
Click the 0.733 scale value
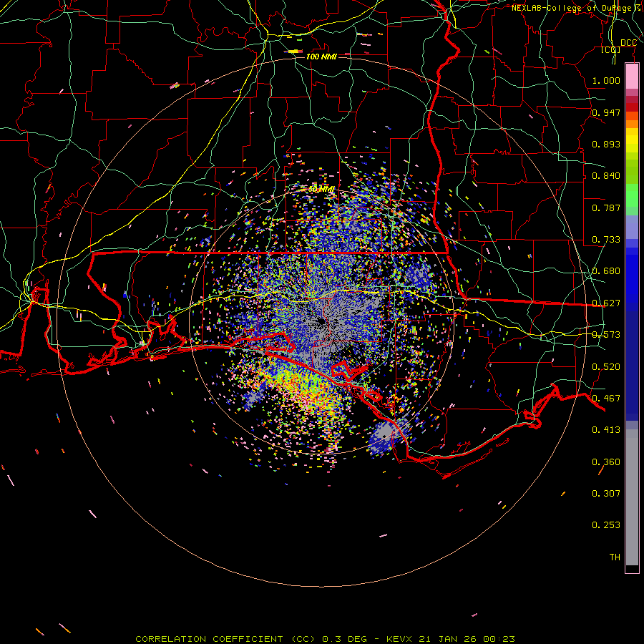pyautogui.click(x=606, y=240)
